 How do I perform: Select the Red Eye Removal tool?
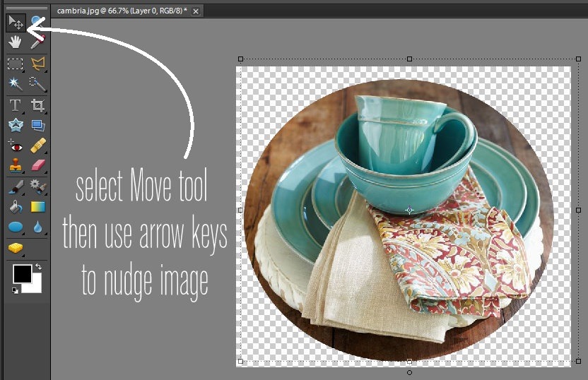pos(15,146)
